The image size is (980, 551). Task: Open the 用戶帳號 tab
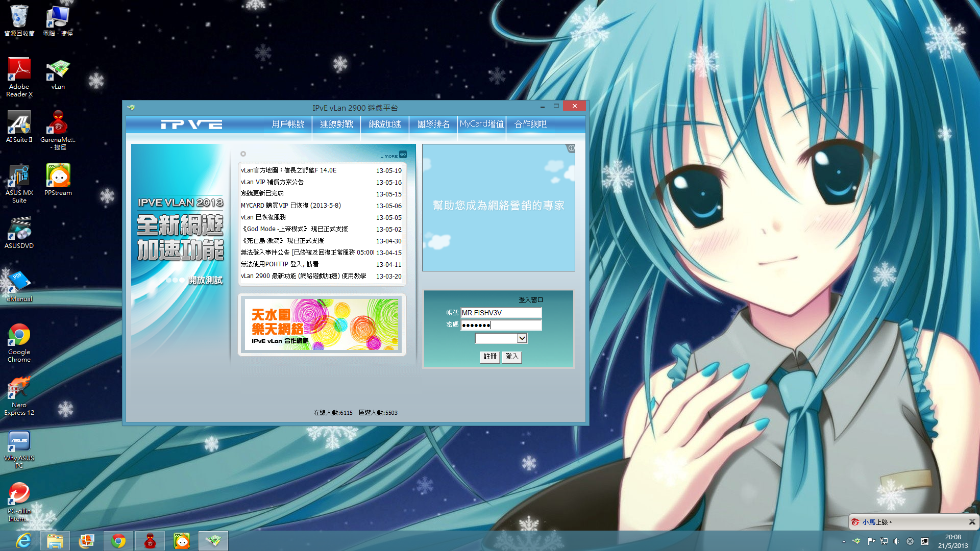click(x=288, y=124)
